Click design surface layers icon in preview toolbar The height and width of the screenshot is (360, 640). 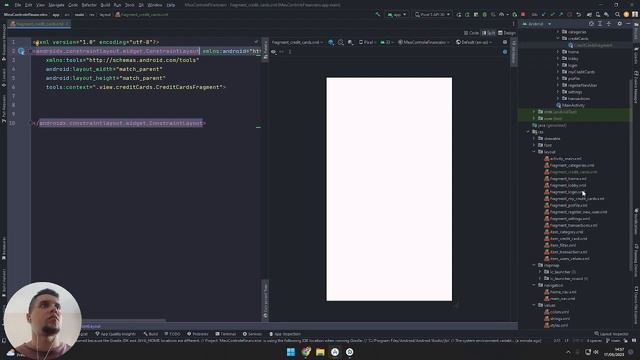coord(331,42)
